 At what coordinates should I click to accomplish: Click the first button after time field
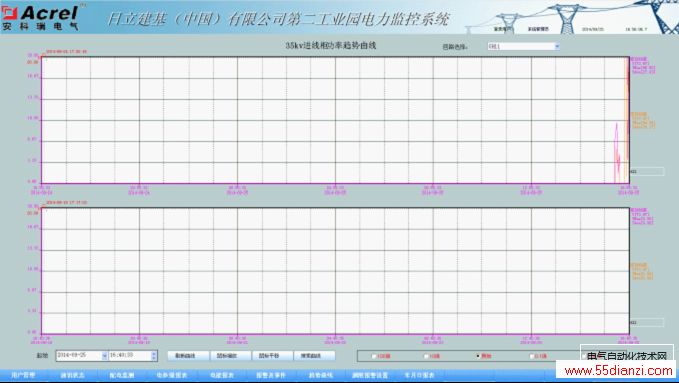[188, 356]
